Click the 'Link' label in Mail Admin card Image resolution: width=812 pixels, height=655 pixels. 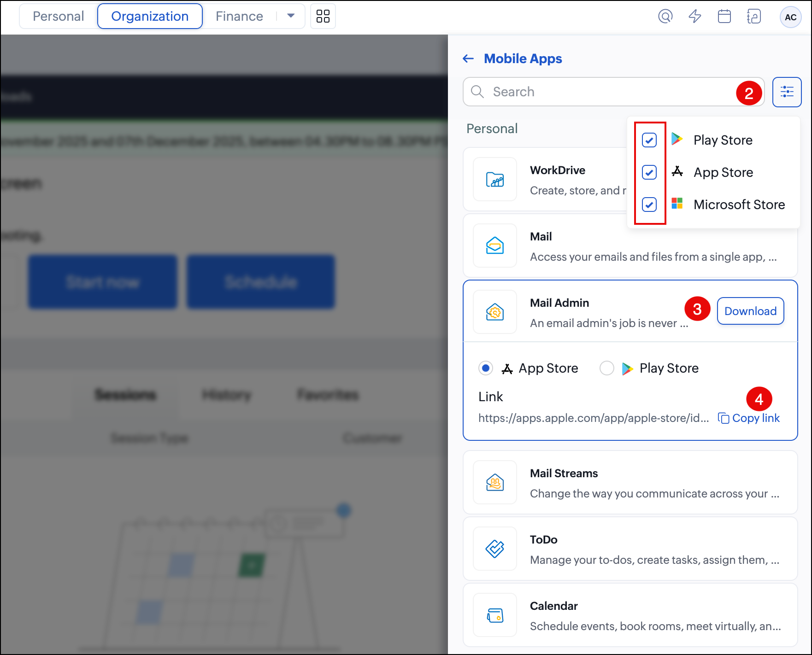coord(490,397)
